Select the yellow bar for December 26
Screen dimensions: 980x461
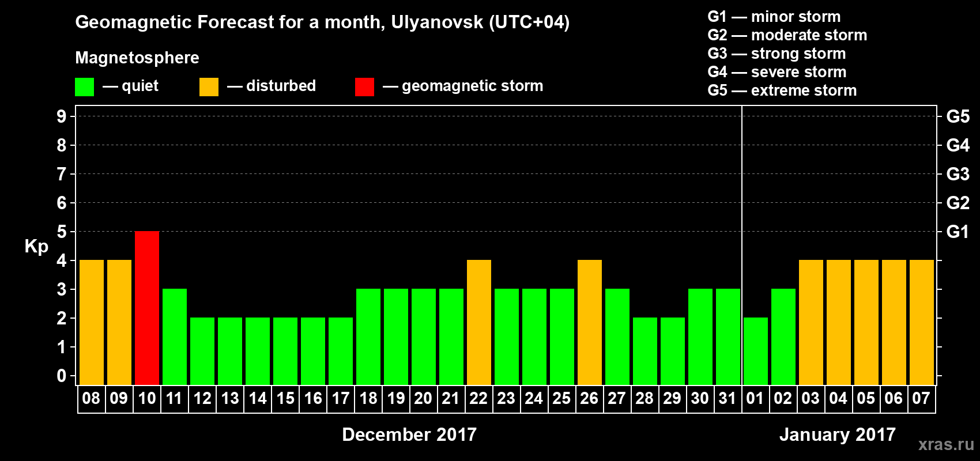tap(590, 322)
